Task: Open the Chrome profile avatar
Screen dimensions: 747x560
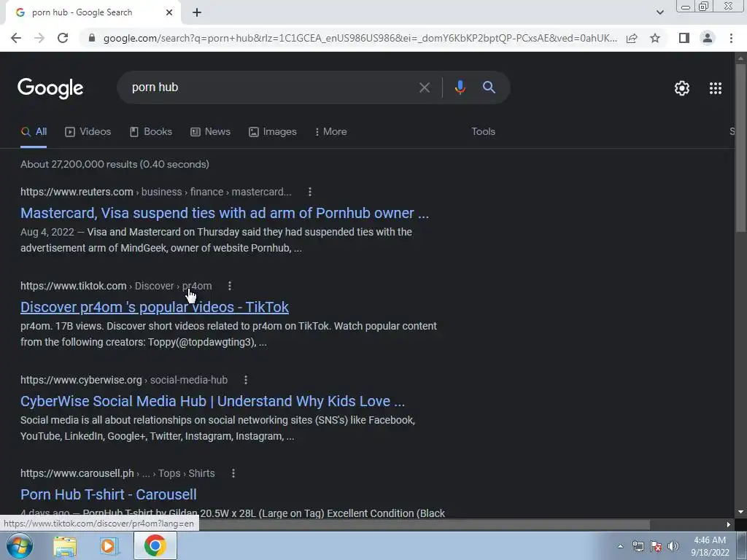Action: click(x=708, y=38)
